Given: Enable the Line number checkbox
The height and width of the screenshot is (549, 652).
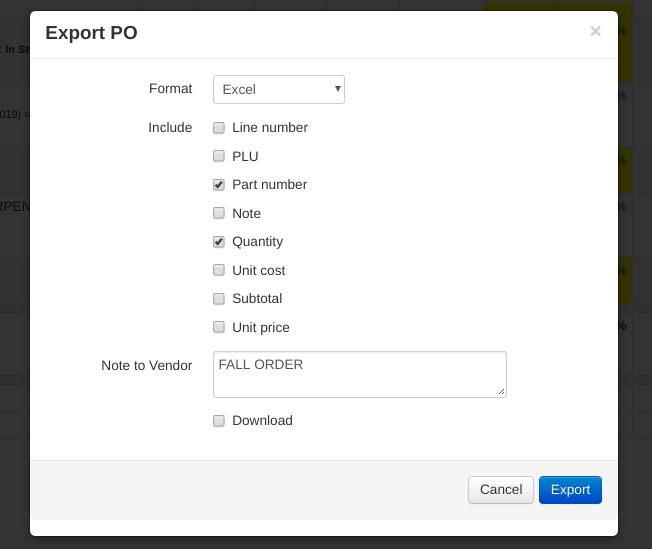Looking at the screenshot, I should click(219, 128).
